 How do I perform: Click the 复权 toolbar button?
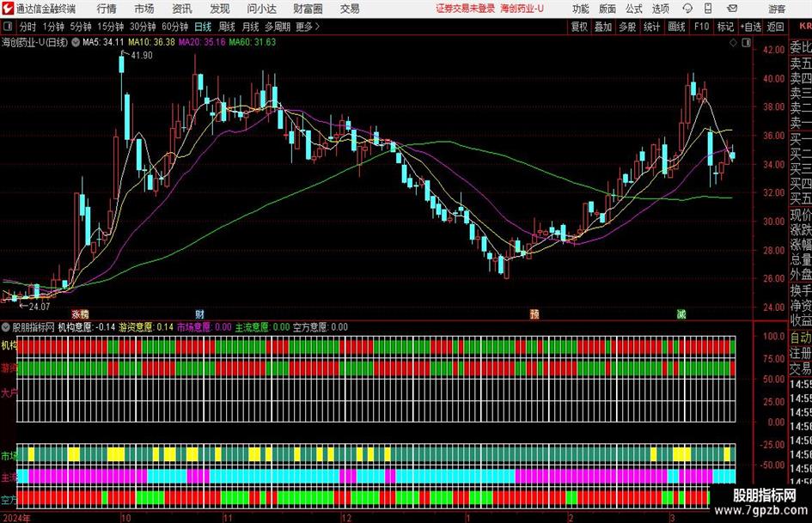click(x=579, y=27)
